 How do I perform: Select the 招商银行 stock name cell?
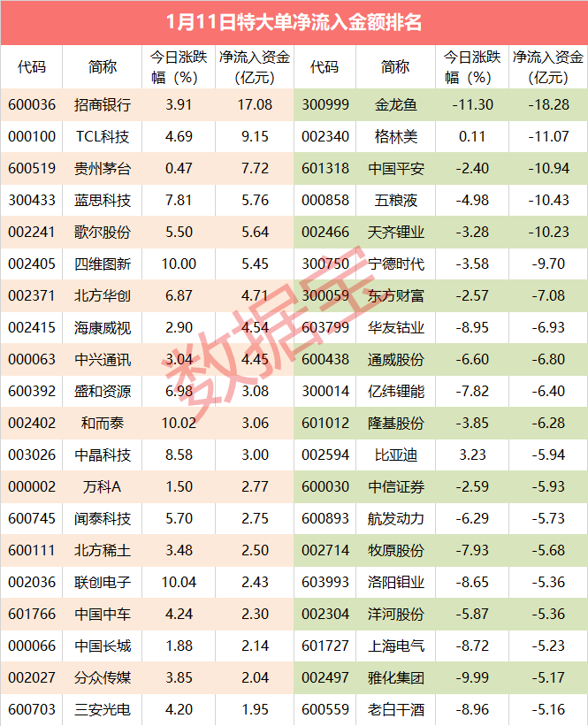tap(103, 105)
